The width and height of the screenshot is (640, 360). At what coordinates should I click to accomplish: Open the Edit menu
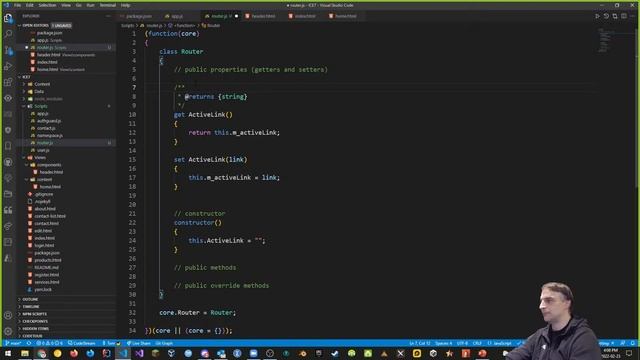pyautogui.click(x=30, y=5)
